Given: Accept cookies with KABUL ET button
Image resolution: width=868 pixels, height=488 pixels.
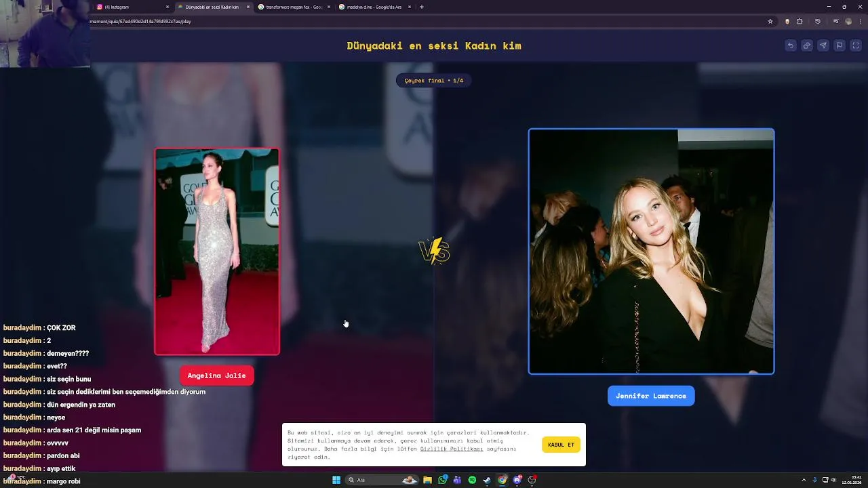Looking at the screenshot, I should coord(561,445).
